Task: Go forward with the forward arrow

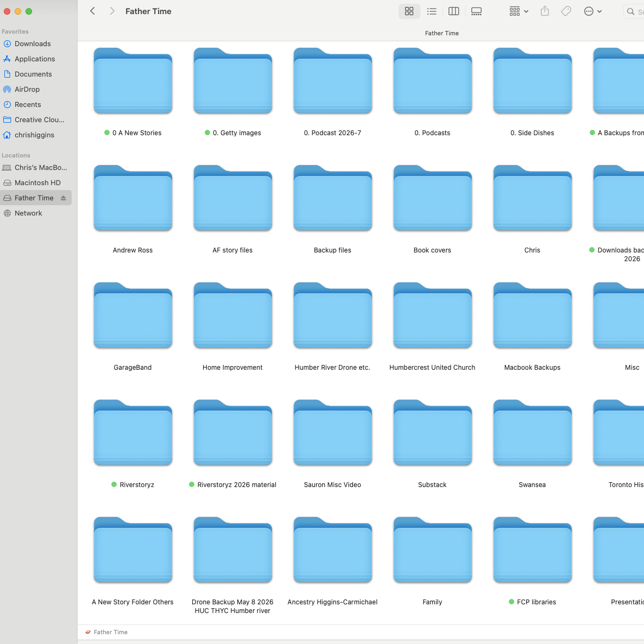Action: [x=112, y=11]
